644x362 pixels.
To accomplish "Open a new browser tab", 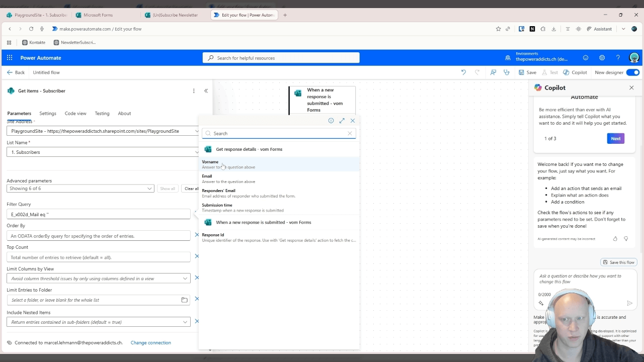I will [285, 15].
